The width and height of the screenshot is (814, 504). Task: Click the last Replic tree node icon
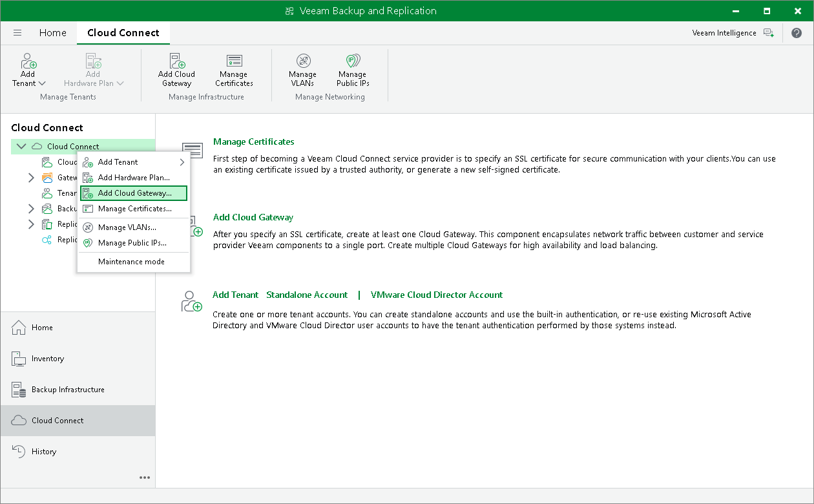click(x=47, y=240)
